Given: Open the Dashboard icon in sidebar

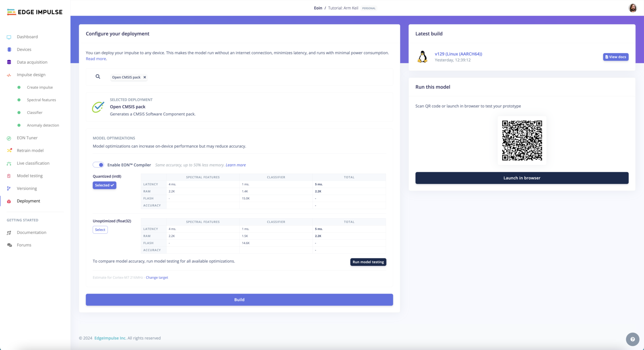Looking at the screenshot, I should 9,37.
